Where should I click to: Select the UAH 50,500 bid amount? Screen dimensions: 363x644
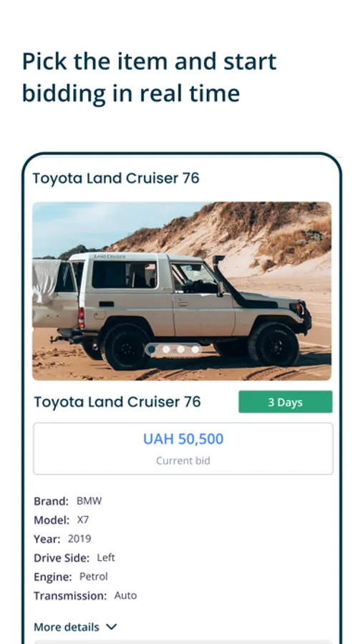pyautogui.click(x=183, y=439)
